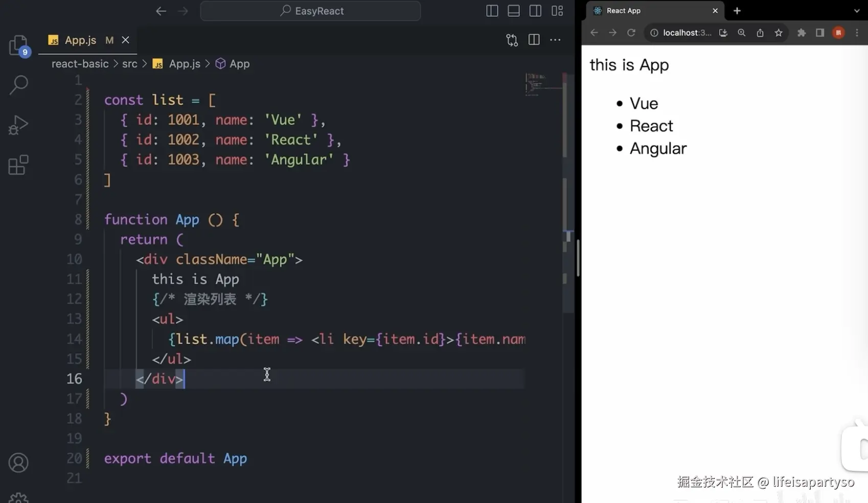Open the browser extensions puzzle icon

coord(802,33)
